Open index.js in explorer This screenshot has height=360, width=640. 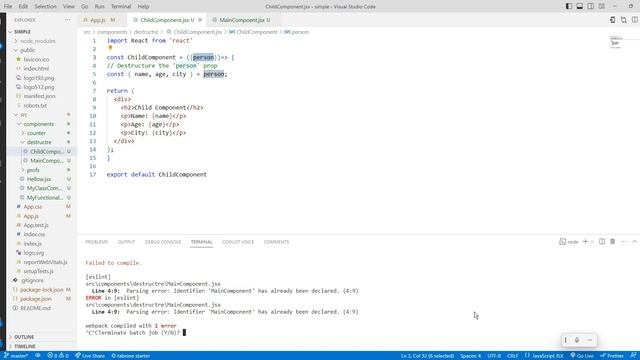point(32,243)
